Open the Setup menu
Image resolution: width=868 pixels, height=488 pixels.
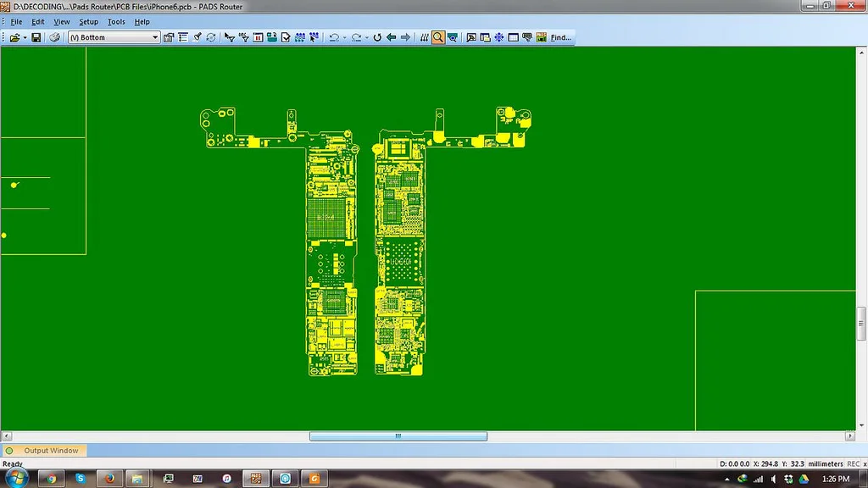click(88, 21)
